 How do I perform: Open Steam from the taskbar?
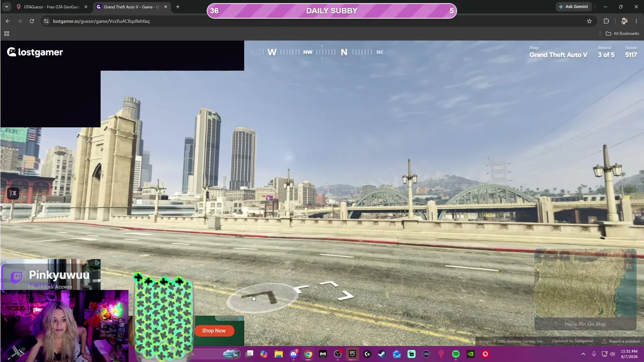(382, 354)
